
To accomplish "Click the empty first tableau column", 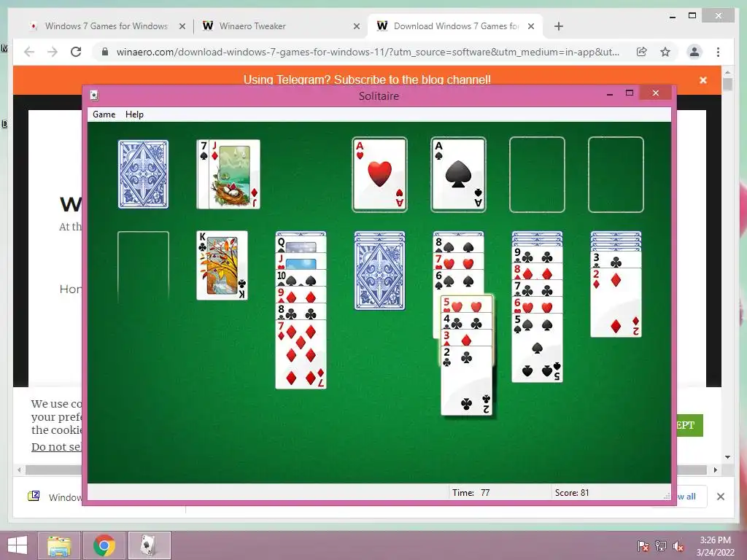I will click(143, 265).
